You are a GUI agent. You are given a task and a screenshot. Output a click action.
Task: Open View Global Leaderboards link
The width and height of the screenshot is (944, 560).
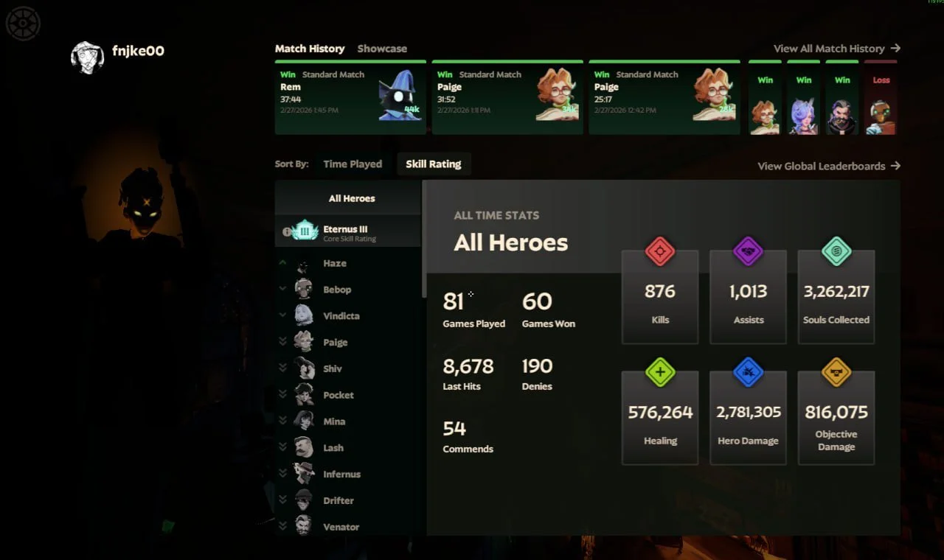pos(829,166)
